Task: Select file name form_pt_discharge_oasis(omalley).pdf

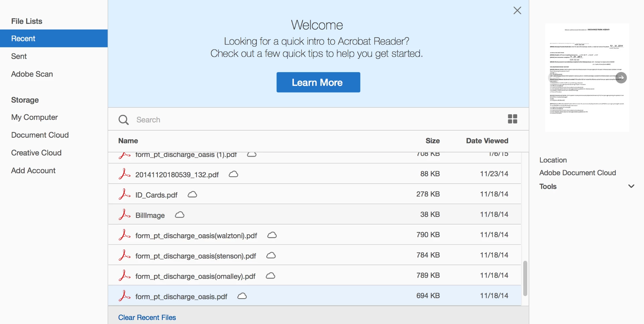Action: [x=195, y=276]
